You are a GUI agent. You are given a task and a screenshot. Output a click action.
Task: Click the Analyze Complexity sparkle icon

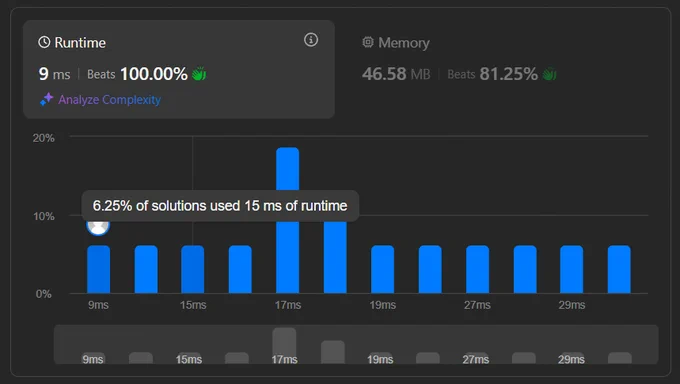tap(46, 99)
